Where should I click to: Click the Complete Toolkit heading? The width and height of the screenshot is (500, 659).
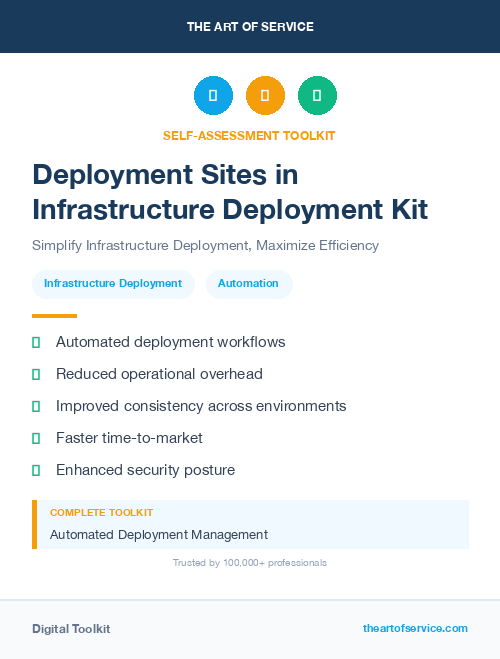(x=101, y=513)
